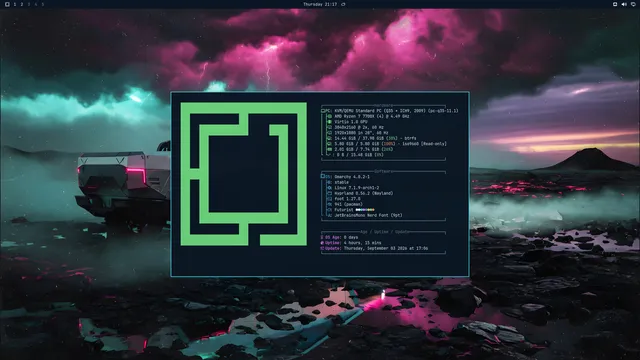Screen dimensions: 640x360
Task: Click the disk icon on the iso9660 line
Action: (329, 144)
